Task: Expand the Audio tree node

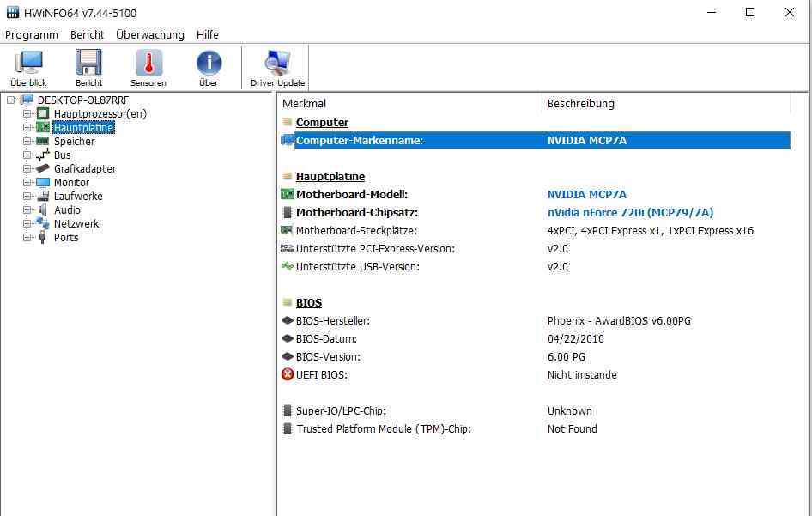Action: [27, 209]
